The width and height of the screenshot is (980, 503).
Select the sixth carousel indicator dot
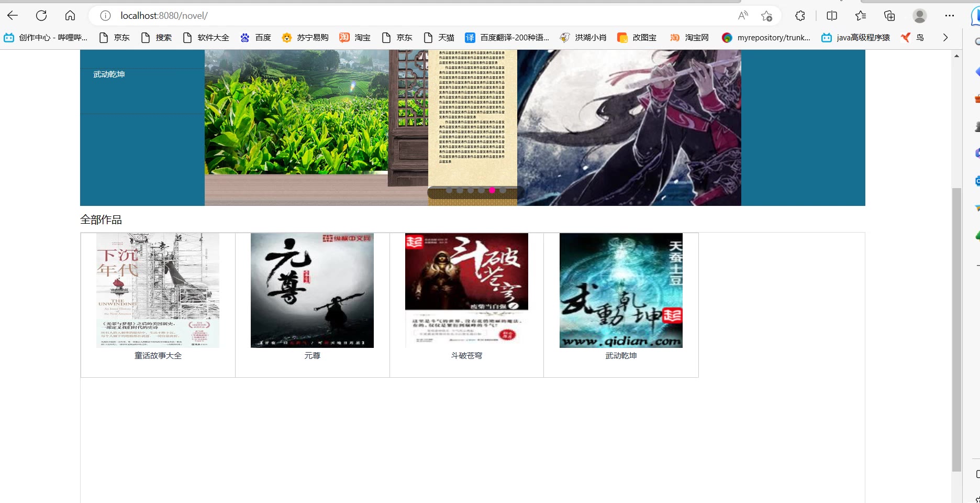pyautogui.click(x=503, y=190)
